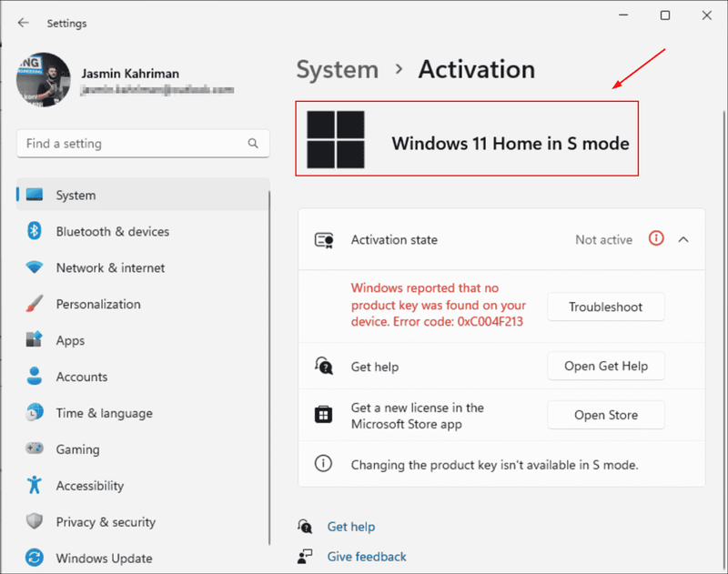The width and height of the screenshot is (728, 574).
Task: Select the Accounts people icon
Action: click(x=33, y=377)
